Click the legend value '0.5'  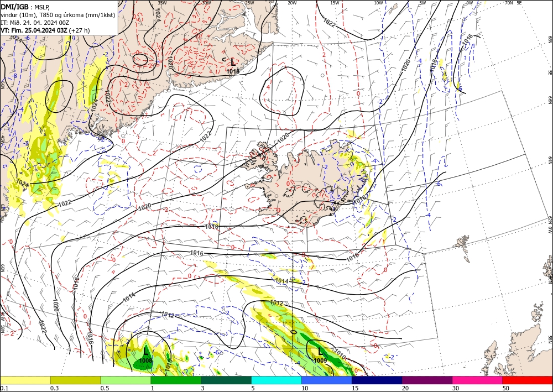(105, 388)
